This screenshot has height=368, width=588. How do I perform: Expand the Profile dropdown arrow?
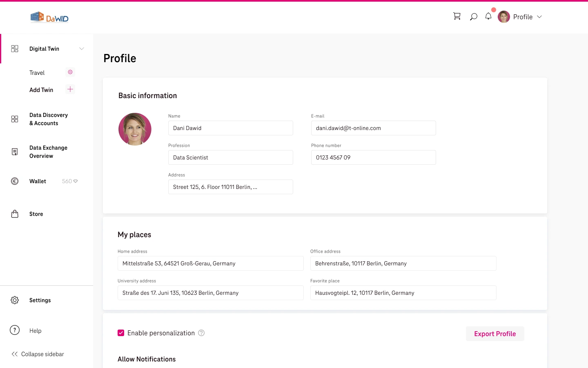[x=539, y=17]
